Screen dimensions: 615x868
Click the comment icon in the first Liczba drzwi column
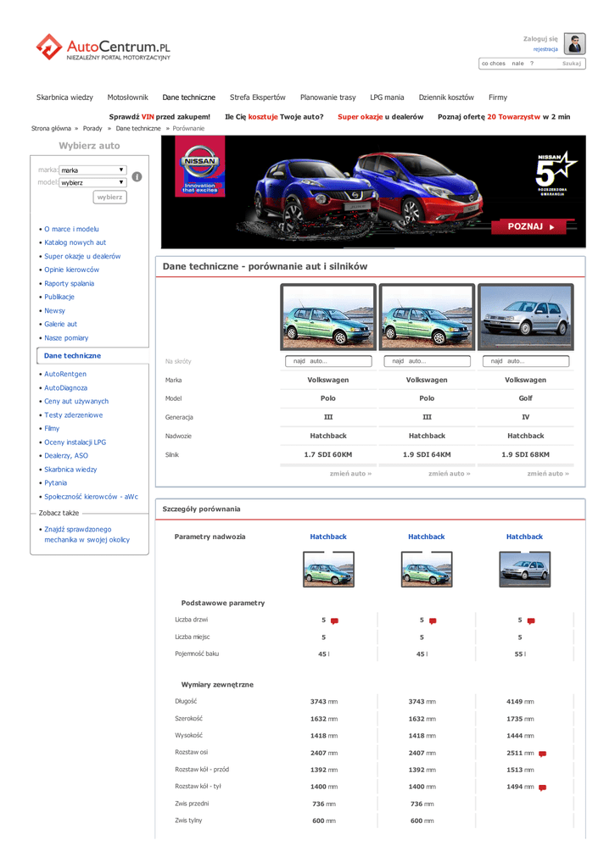(x=334, y=620)
